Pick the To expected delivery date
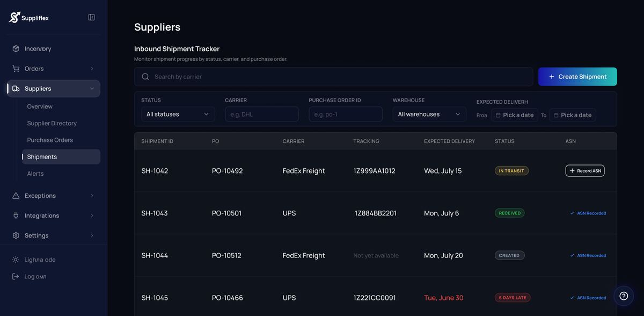This screenshot has height=316, width=644. 573,115
